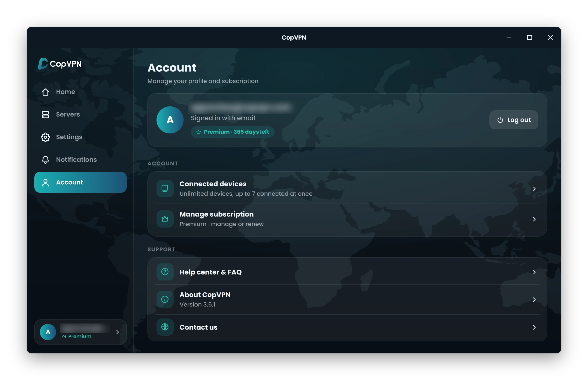Click the Help center question mark icon
Viewport: 588px width, 380px height.
click(x=165, y=272)
